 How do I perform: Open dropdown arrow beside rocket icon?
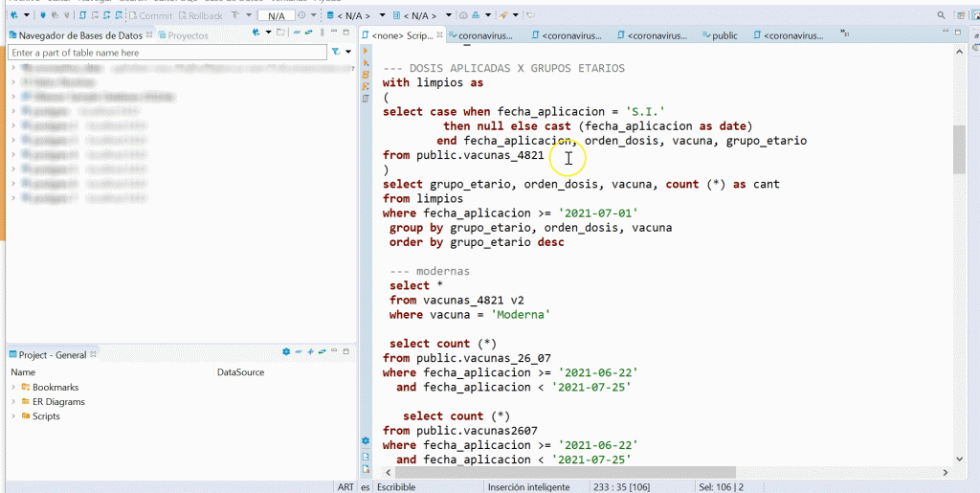click(x=516, y=15)
